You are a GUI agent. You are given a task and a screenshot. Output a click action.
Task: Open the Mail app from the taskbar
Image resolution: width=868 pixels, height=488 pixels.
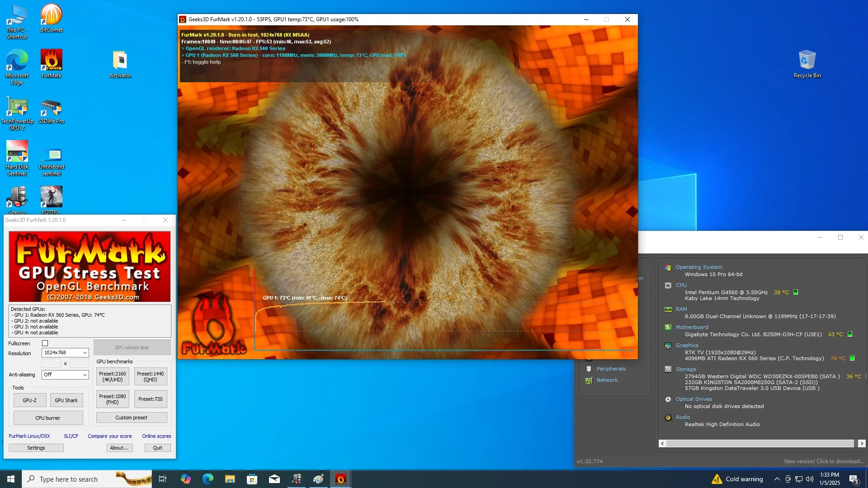(x=274, y=479)
